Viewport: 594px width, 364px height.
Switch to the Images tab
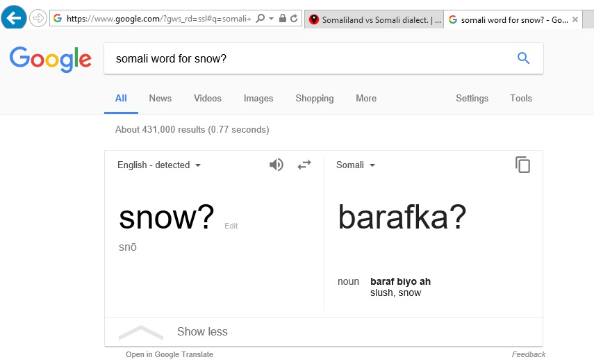tap(258, 98)
